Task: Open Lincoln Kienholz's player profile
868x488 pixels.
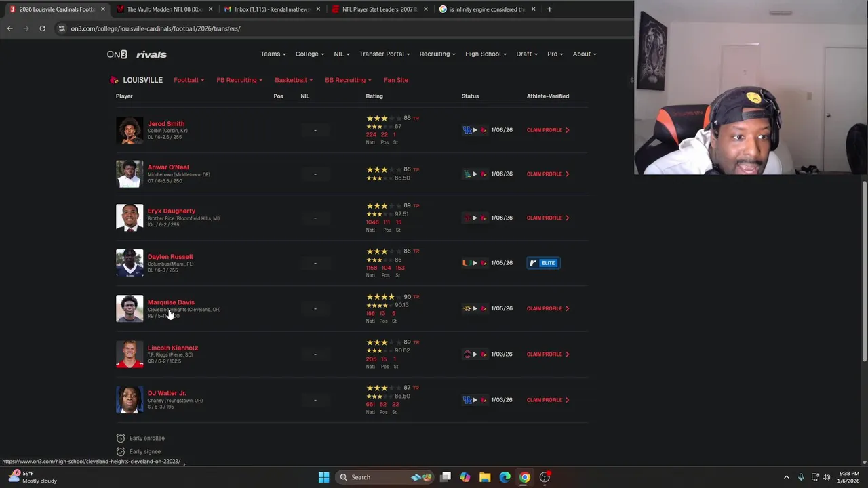Action: [173, 348]
